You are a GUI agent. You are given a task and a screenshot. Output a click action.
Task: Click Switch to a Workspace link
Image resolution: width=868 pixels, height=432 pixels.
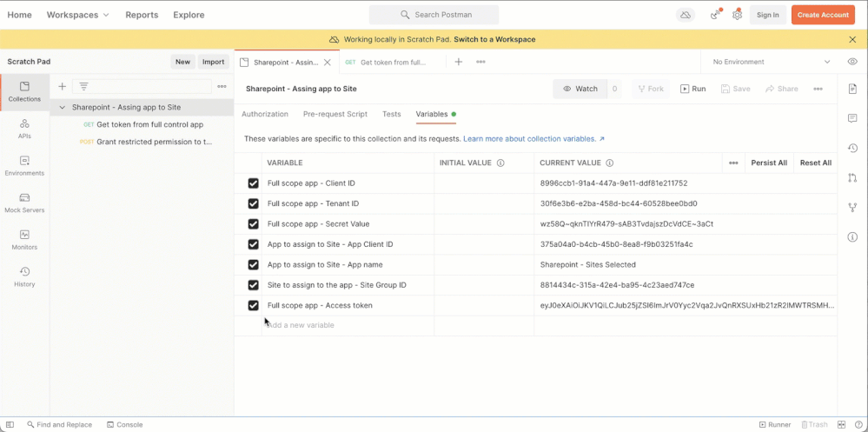(x=494, y=40)
